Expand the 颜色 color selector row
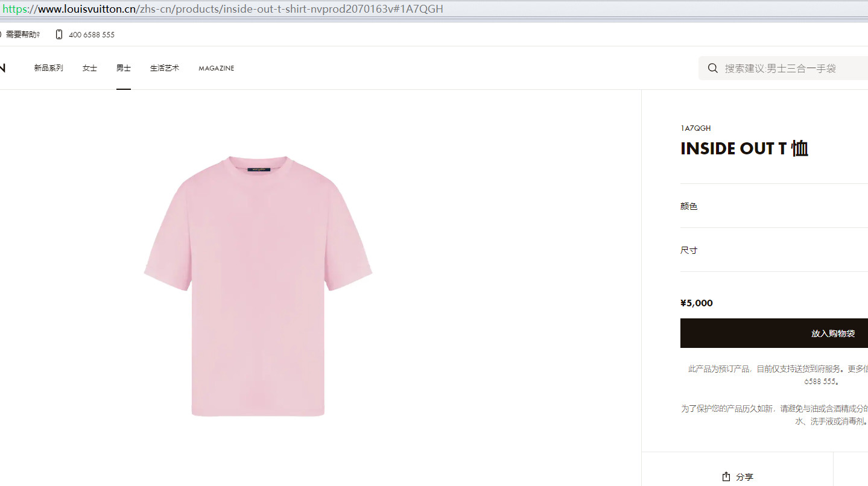868x486 pixels. [774, 206]
